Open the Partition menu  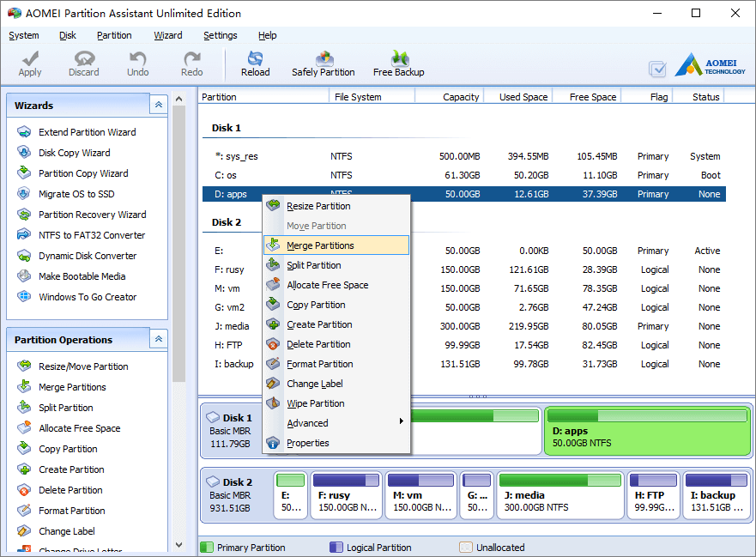114,35
